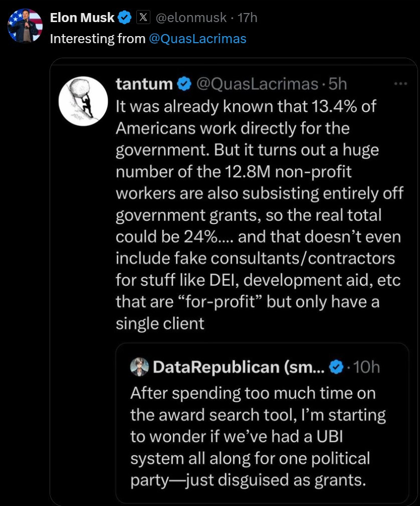Open the @elonmusk handle
Image resolution: width=420 pixels, height=506 pixels.
click(192, 18)
